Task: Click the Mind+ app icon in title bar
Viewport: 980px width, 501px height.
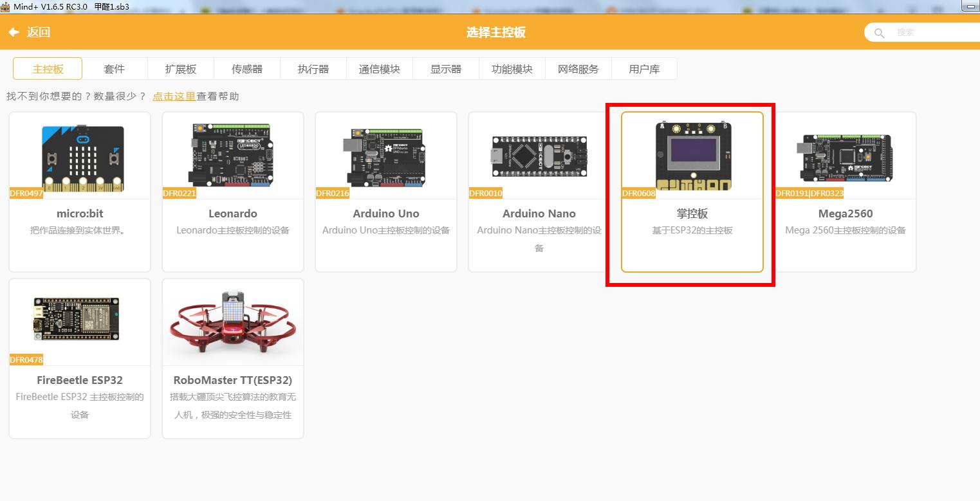Action: coord(5,6)
